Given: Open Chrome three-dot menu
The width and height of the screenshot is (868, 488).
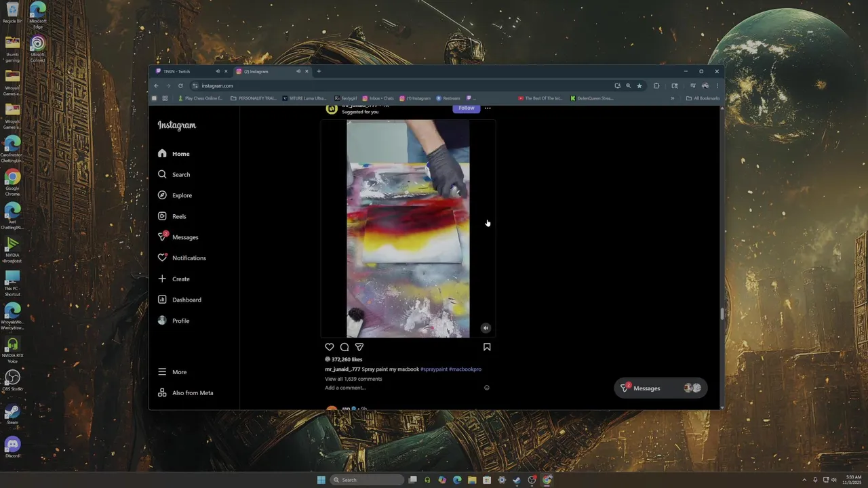Looking at the screenshot, I should (x=717, y=86).
